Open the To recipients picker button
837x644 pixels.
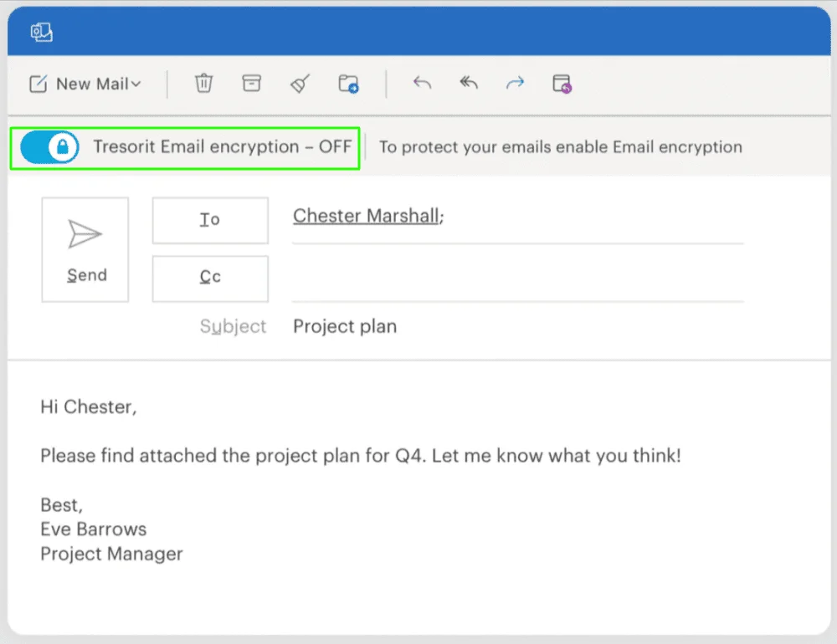click(210, 220)
